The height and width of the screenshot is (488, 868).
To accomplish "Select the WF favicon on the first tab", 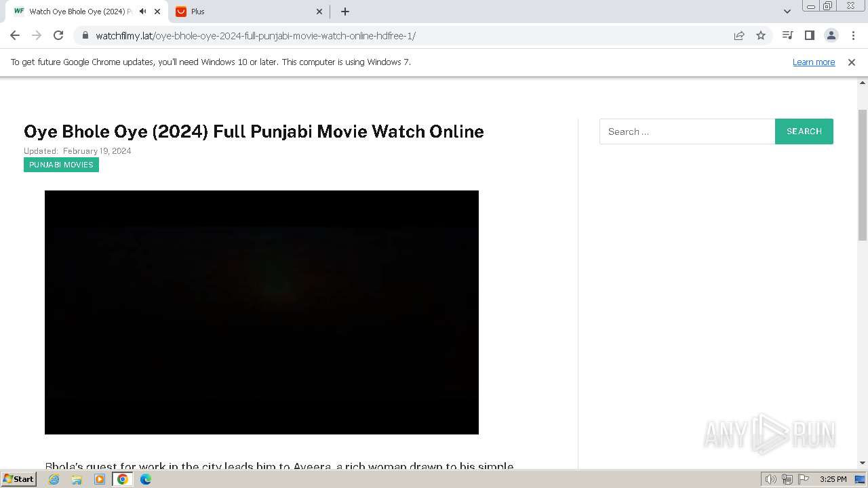I will click(19, 12).
